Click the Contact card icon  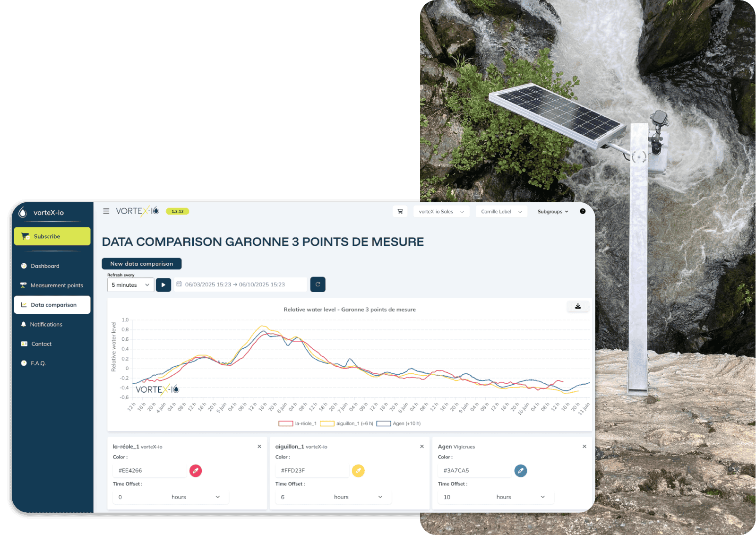point(24,344)
